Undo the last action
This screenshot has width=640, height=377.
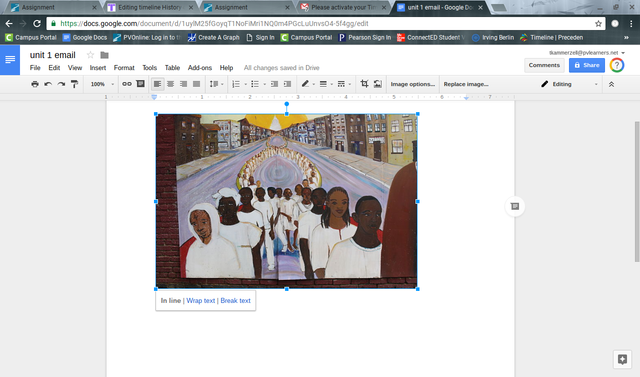[x=48, y=84]
